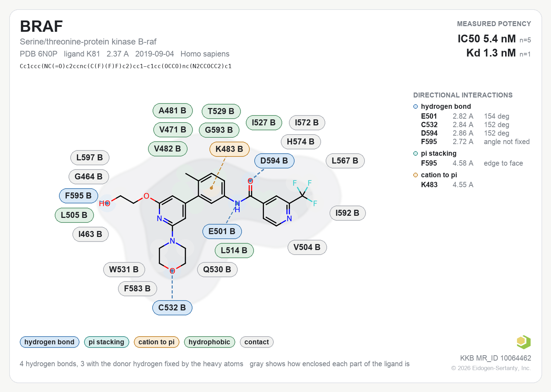Click the K483 4.55 A cation-pi row

447,185
